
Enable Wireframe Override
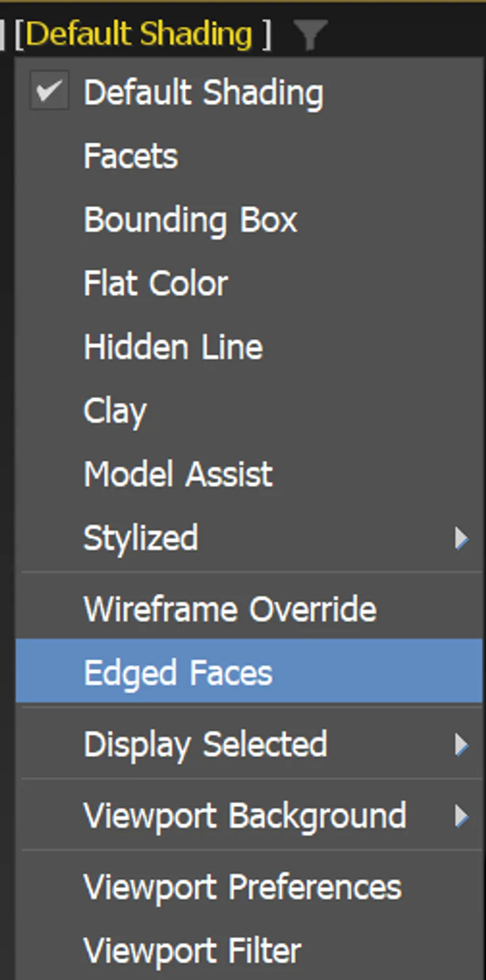tap(230, 609)
